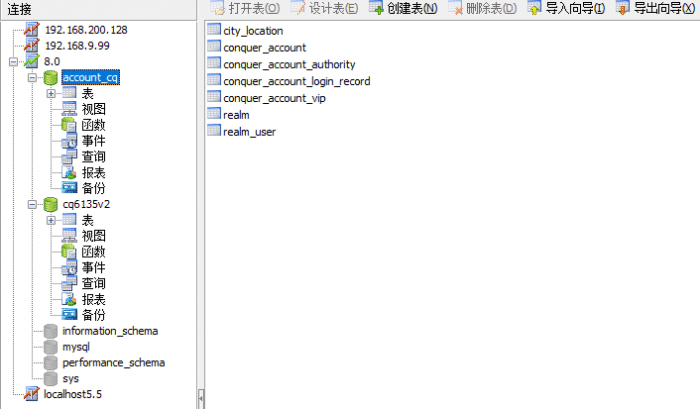The width and height of the screenshot is (700, 409).
Task: Select the information_schema database
Action: [109, 331]
